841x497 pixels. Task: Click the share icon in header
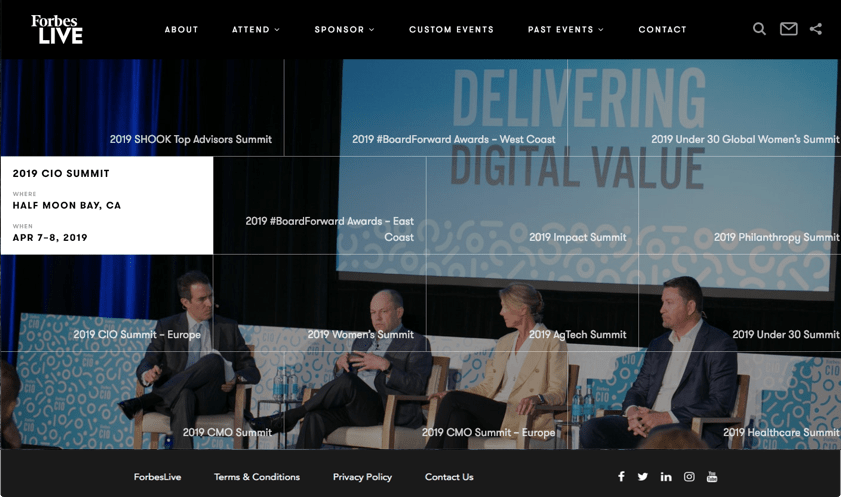(816, 29)
